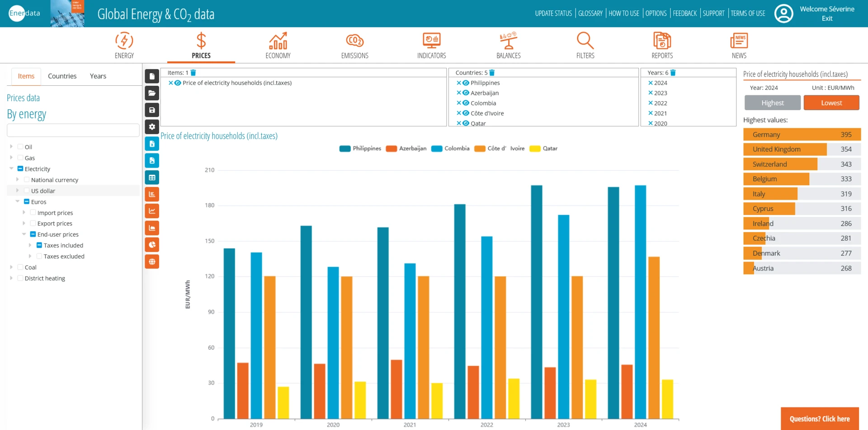Switch to table view
Viewport: 868px width, 430px height.
152,177
